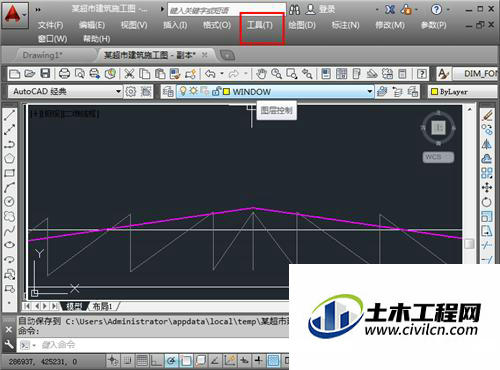Click the keyword search input field
500x370 pixels.
click(227, 10)
